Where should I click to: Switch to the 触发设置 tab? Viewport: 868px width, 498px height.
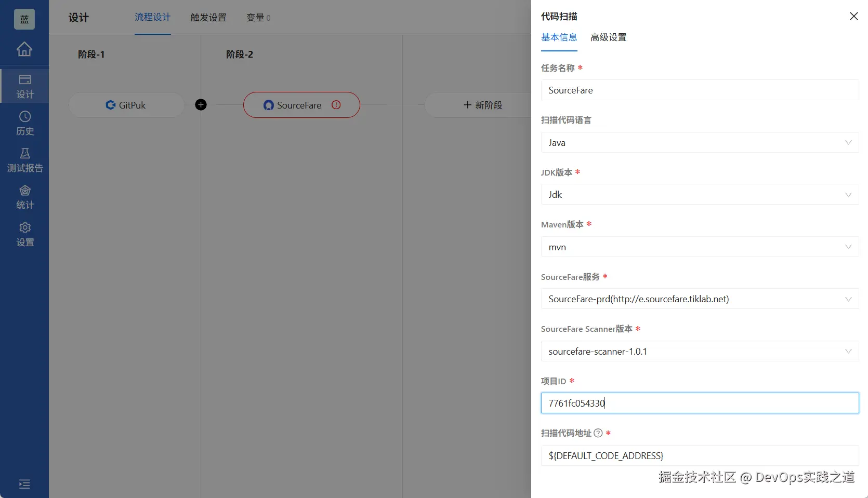(208, 18)
